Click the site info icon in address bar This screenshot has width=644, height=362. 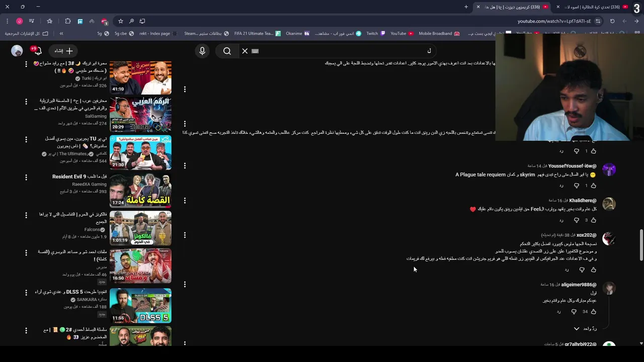coord(598,21)
